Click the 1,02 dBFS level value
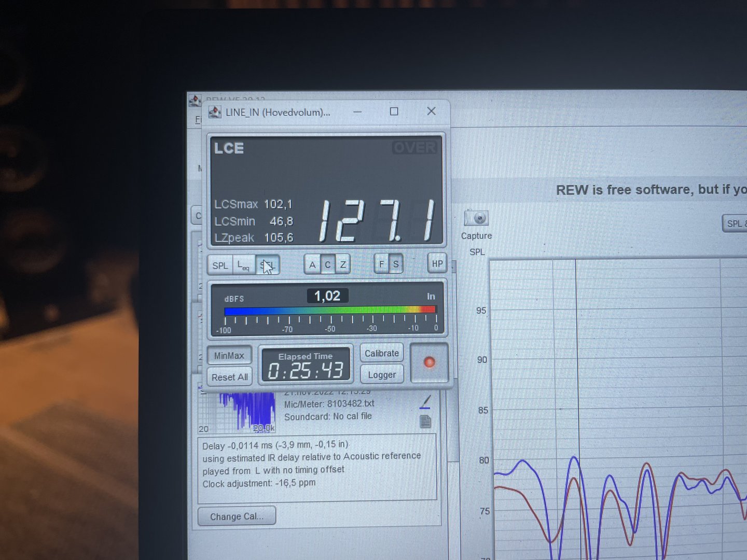Screen dimensions: 747x560 (x=327, y=296)
